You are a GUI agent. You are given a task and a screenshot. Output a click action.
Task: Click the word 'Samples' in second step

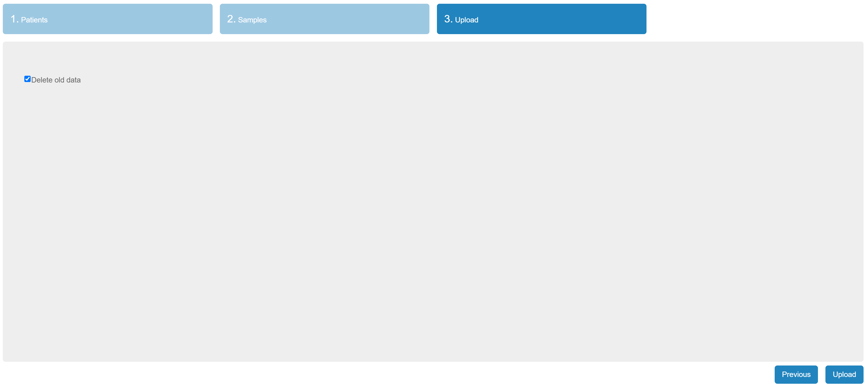point(252,20)
